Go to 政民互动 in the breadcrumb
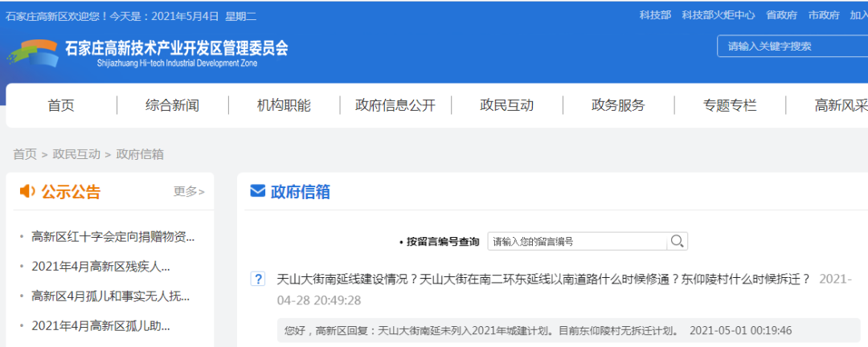 (x=76, y=154)
